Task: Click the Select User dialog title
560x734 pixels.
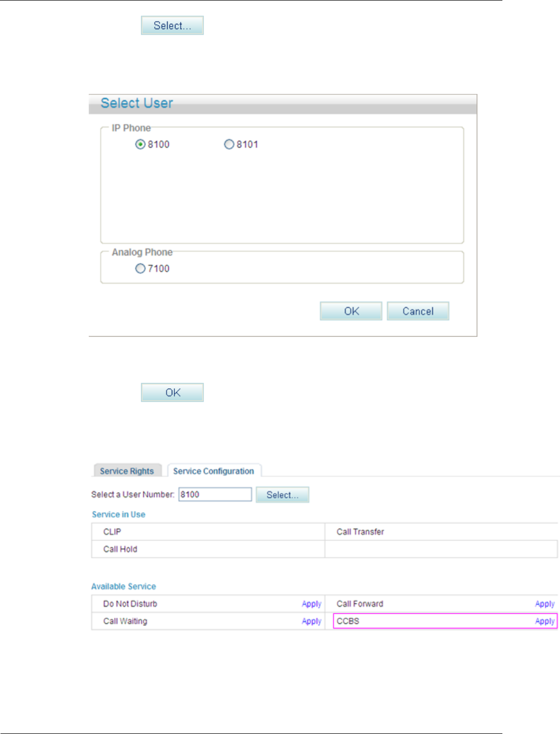Action: [136, 103]
